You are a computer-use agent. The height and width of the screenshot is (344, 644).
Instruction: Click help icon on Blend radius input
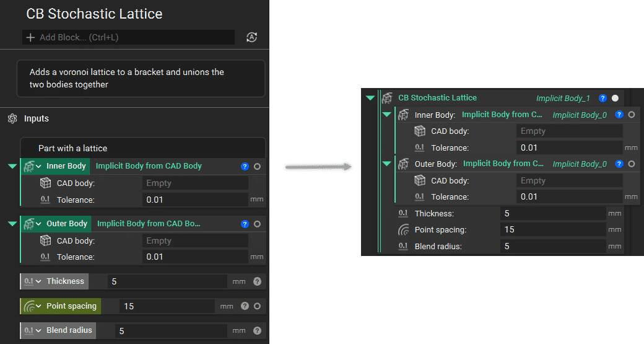(257, 330)
